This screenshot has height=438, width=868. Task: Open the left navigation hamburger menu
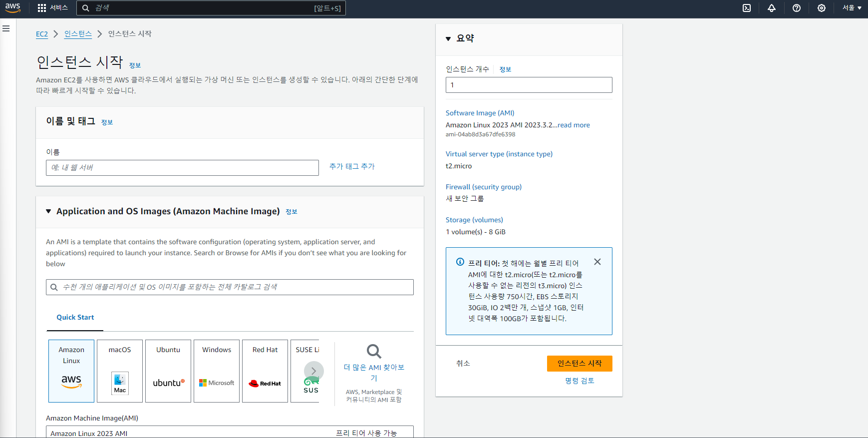pos(6,28)
